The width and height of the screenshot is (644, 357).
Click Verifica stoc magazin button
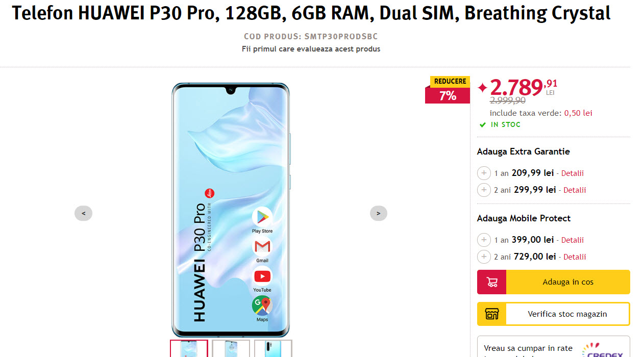pyautogui.click(x=554, y=314)
